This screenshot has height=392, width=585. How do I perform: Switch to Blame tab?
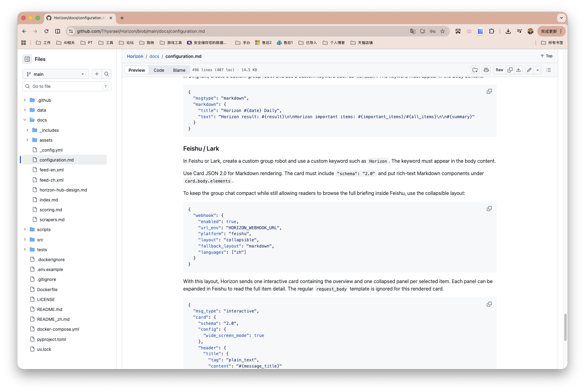[179, 70]
